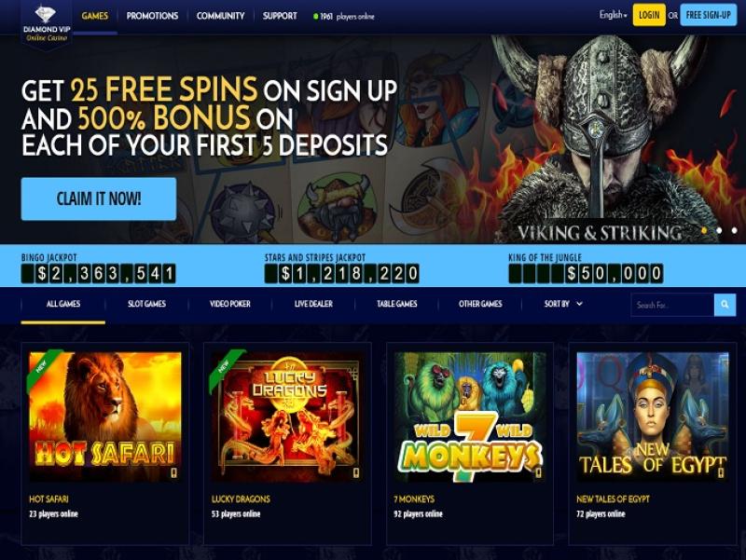The image size is (746, 560).
Task: Open the English language dropdown
Action: 614,15
